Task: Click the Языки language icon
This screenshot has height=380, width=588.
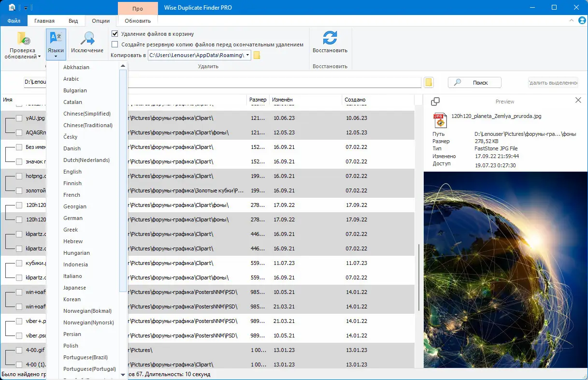Action: pos(56,38)
